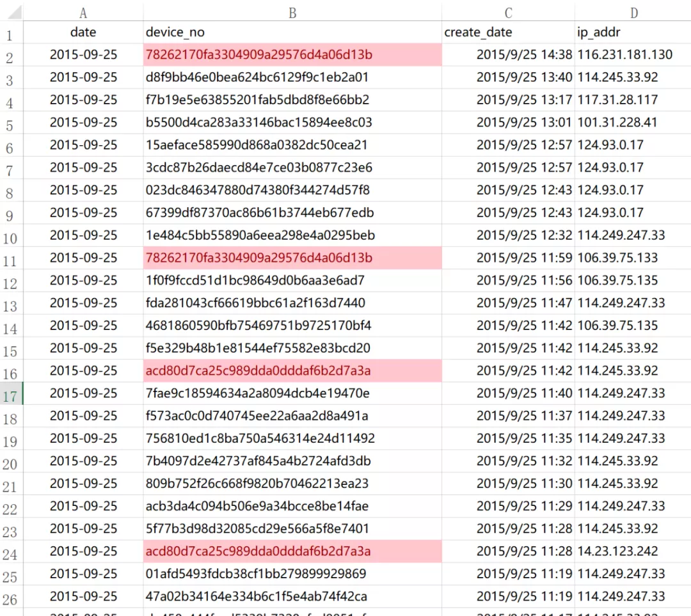Select column C header
The image size is (691, 616).
coord(508,13)
